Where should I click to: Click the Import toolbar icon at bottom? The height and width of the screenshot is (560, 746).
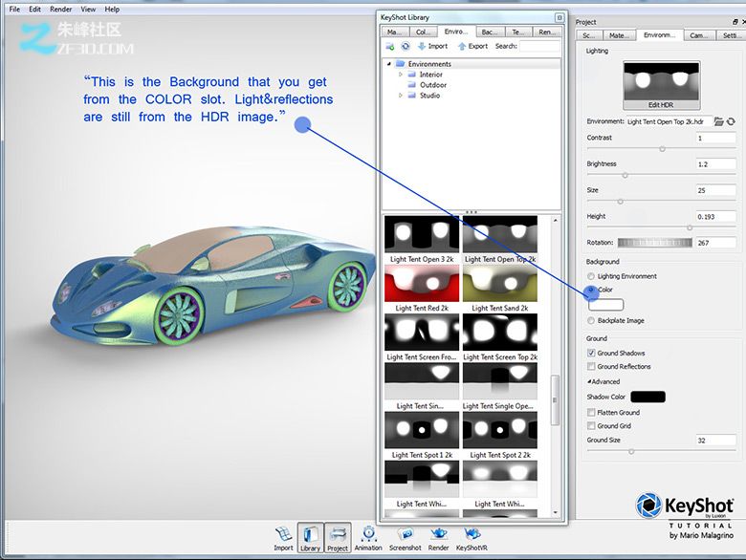click(283, 538)
